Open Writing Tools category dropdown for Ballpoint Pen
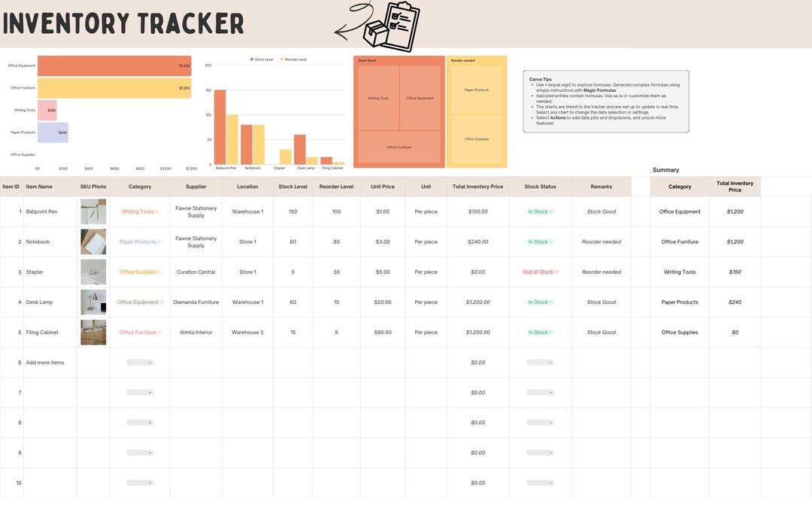The image size is (812, 528). (x=140, y=211)
